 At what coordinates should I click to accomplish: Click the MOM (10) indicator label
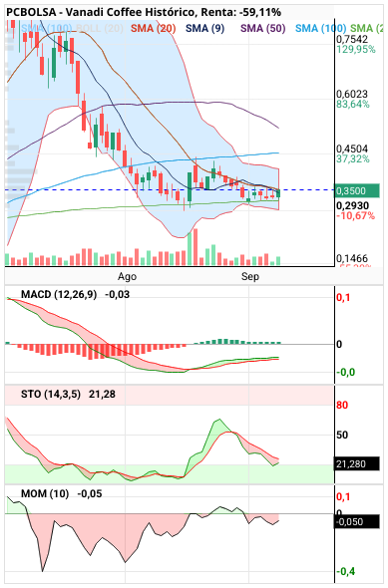click(x=45, y=494)
